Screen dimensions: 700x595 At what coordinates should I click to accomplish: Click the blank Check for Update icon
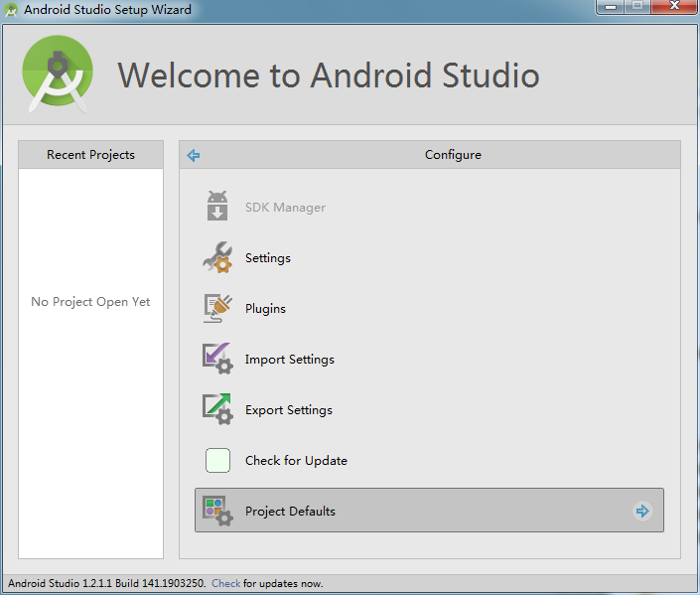[217, 460]
